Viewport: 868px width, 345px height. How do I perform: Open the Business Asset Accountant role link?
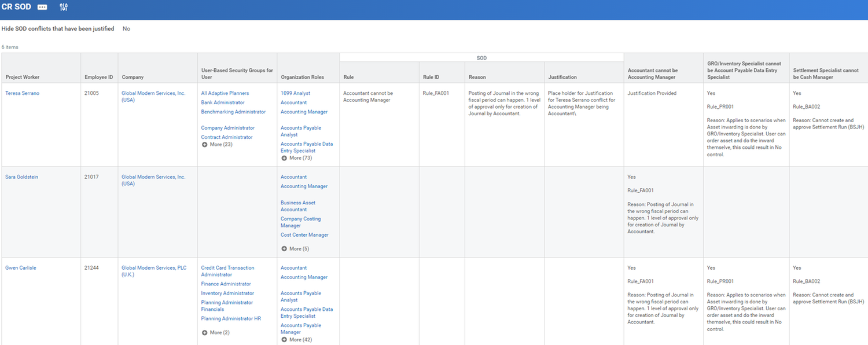(x=298, y=205)
